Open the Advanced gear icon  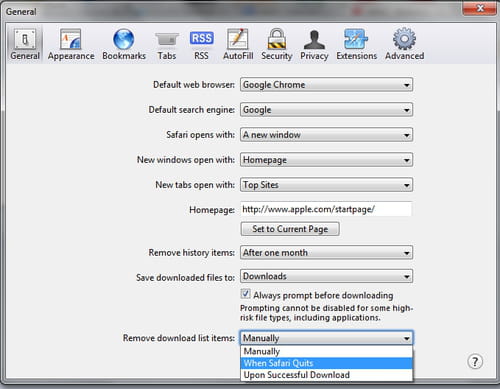click(x=404, y=45)
